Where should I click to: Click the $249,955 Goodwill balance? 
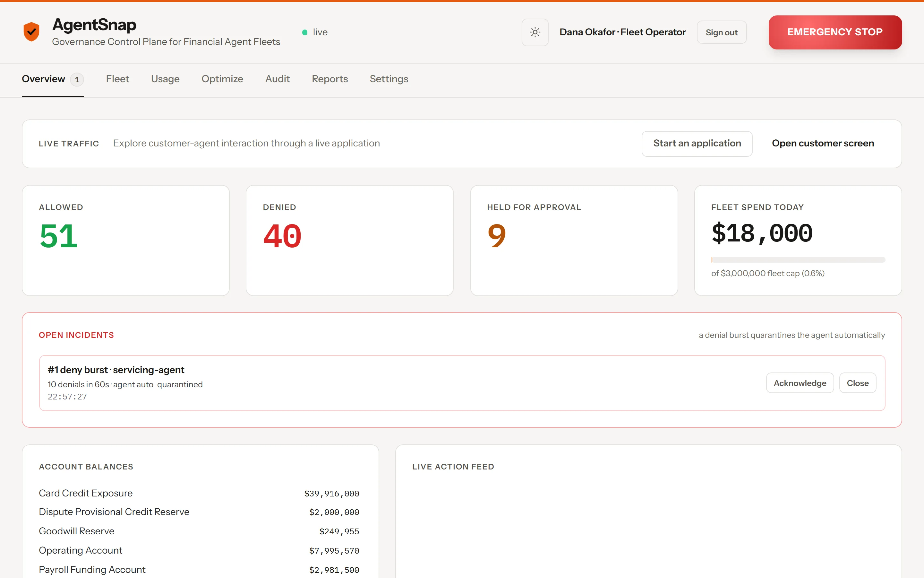click(339, 531)
